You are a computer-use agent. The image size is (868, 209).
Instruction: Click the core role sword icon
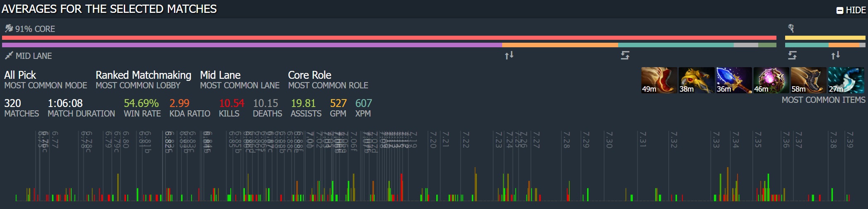tap(9, 28)
